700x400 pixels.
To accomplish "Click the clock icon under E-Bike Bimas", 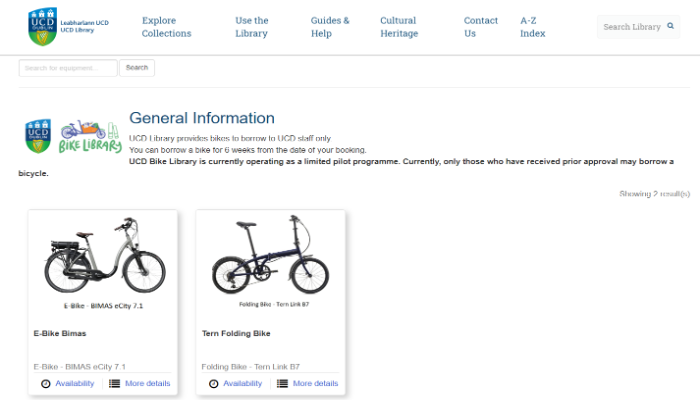I will [46, 383].
